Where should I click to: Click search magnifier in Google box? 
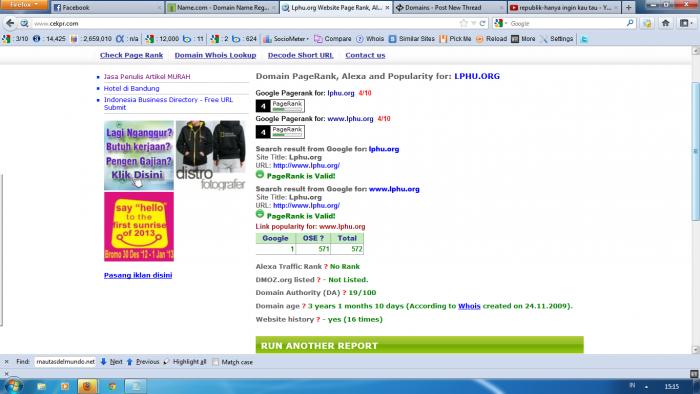click(630, 23)
